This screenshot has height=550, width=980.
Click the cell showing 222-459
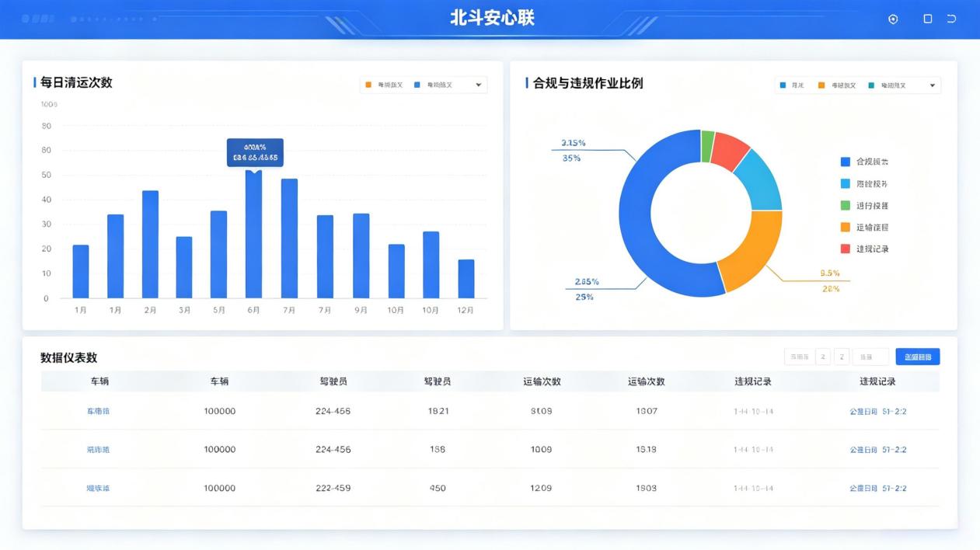click(x=333, y=489)
